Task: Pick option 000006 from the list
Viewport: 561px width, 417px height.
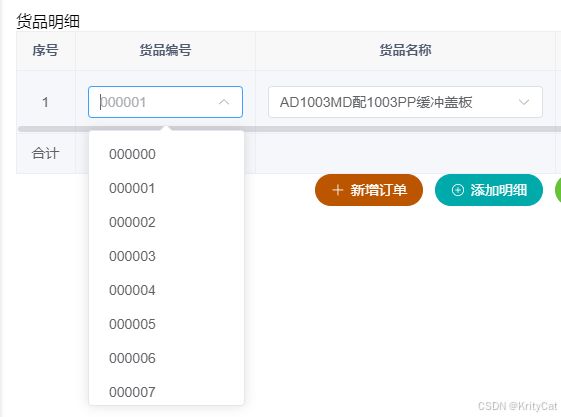Action: tap(166, 358)
